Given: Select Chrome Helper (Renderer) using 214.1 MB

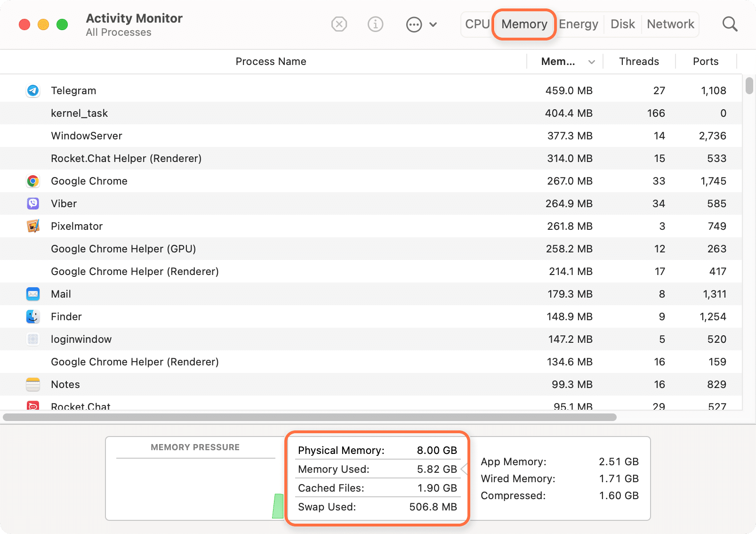Looking at the screenshot, I should click(371, 271).
